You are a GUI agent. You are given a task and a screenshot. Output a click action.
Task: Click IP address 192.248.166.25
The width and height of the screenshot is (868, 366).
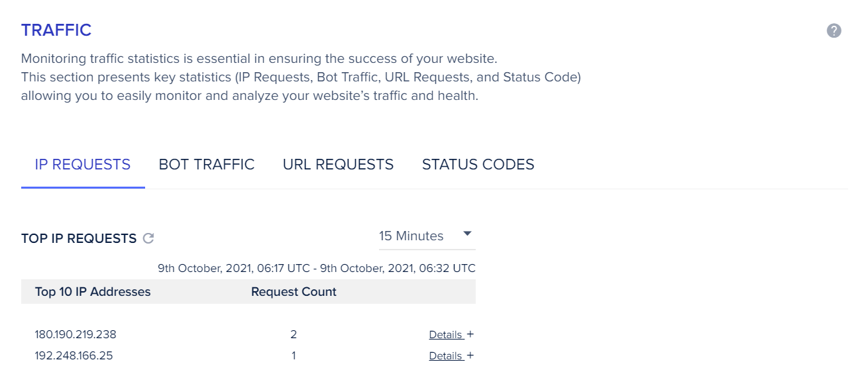tap(74, 355)
